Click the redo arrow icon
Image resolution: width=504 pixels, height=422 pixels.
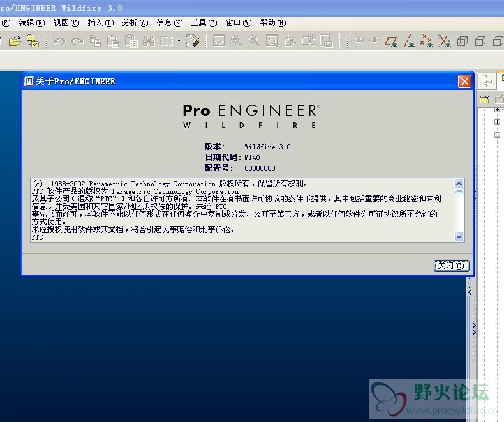pyautogui.click(x=77, y=41)
